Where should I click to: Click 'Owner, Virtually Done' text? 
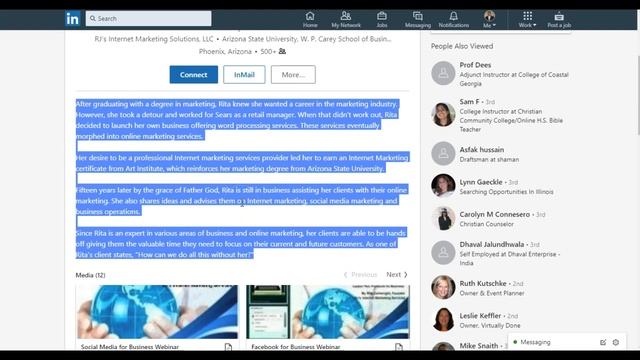pos(490,326)
